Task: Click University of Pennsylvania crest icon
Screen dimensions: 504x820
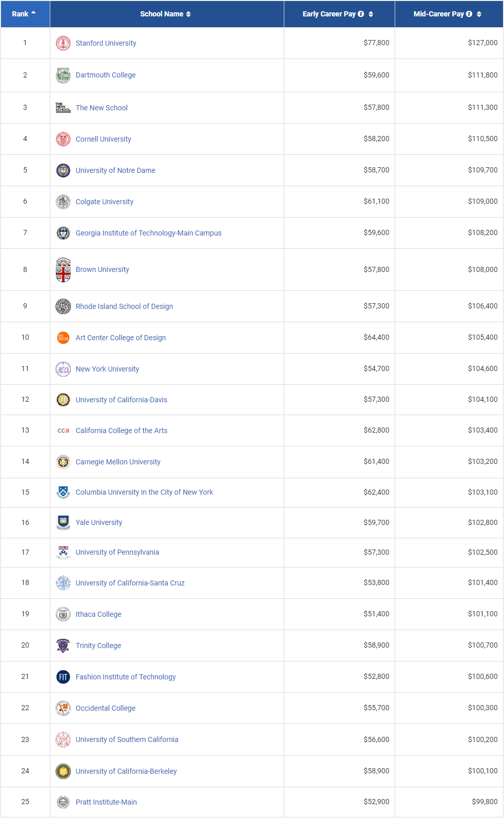Action: (63, 552)
